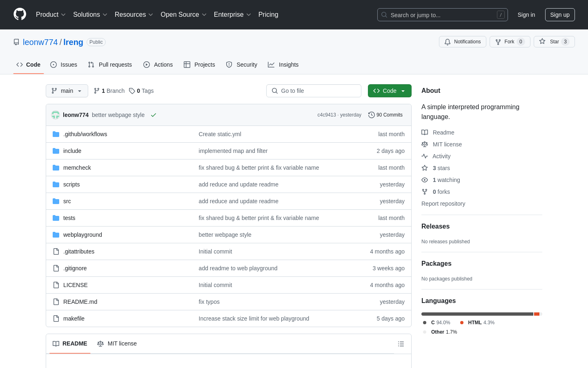Open the include folder
The height and width of the screenshot is (368, 588).
(x=72, y=151)
